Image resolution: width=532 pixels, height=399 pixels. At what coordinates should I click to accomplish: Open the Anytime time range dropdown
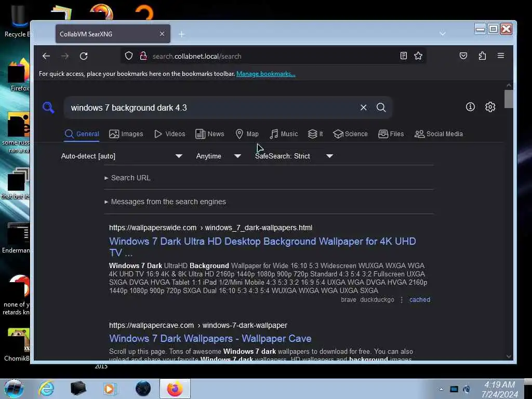pos(219,156)
